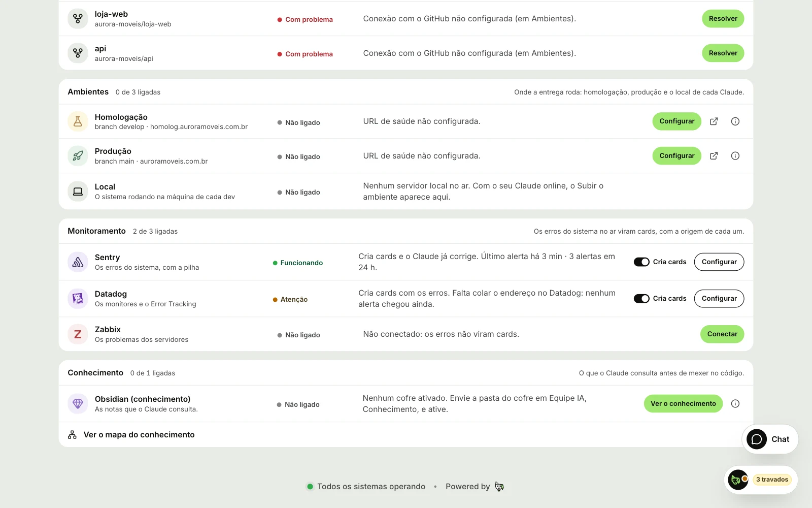The width and height of the screenshot is (812, 508).
Task: Click the avatar beside 3 travados
Action: pyautogui.click(x=738, y=480)
